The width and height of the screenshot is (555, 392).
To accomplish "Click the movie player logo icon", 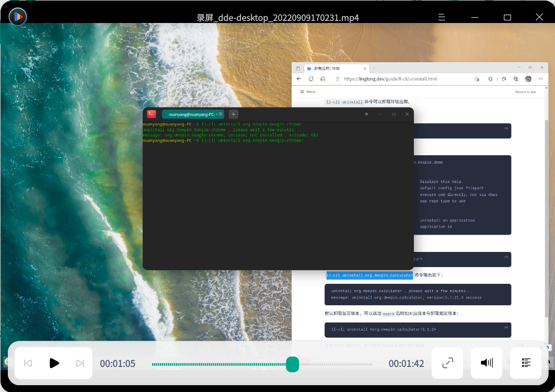I will point(18,17).
